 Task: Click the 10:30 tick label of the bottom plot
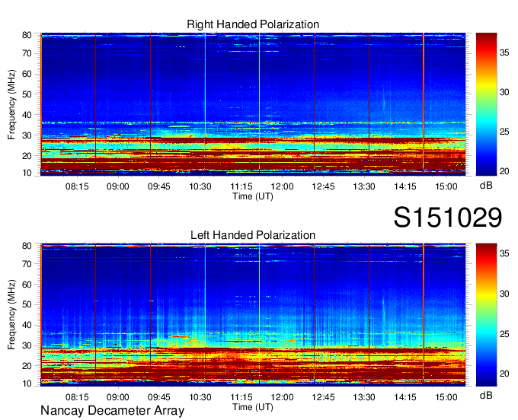(200, 397)
